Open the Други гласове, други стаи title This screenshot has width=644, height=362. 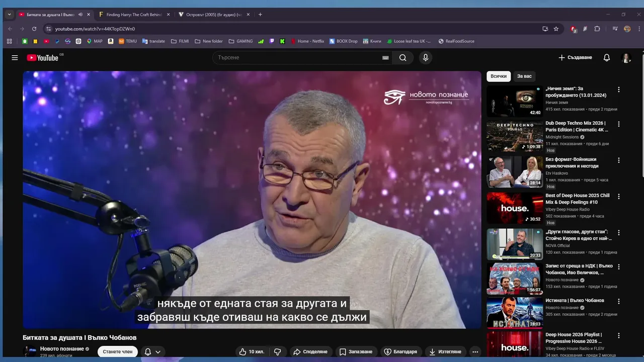pos(579,235)
